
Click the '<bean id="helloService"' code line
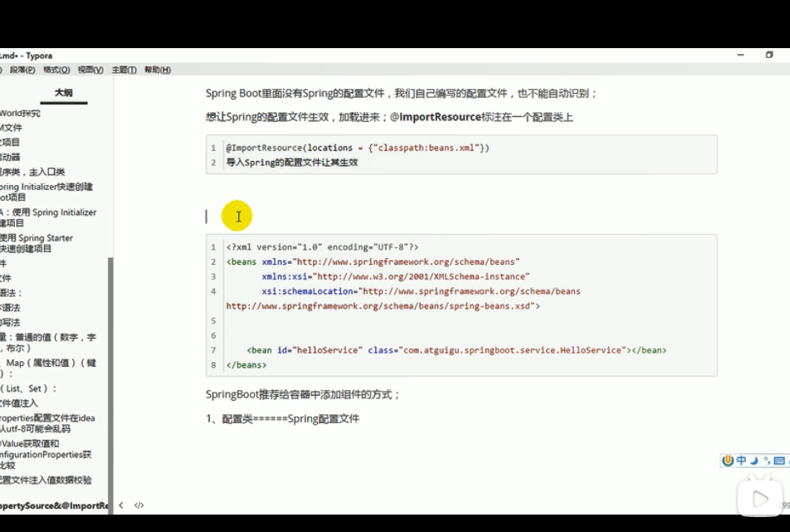point(456,350)
